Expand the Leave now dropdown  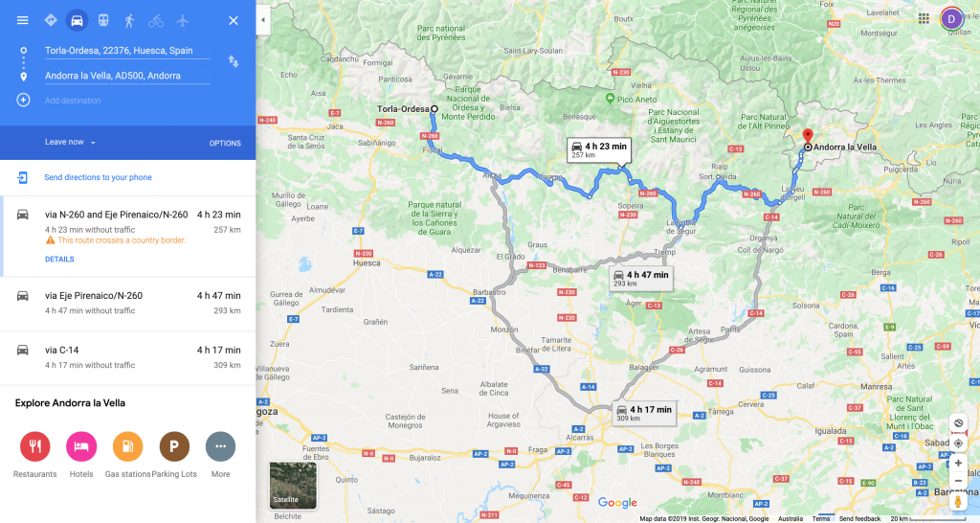pyautogui.click(x=70, y=142)
